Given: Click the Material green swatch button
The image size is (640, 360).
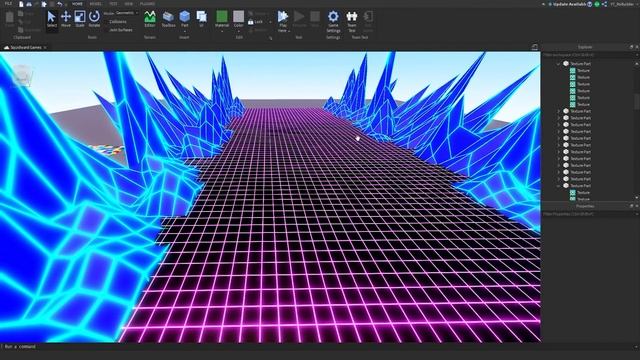Looking at the screenshot, I should [x=222, y=16].
